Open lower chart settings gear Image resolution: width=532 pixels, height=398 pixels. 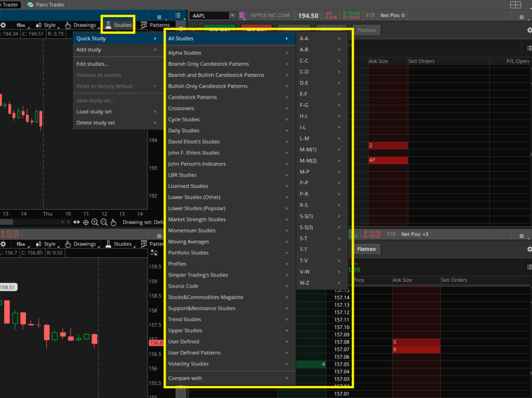3,244
